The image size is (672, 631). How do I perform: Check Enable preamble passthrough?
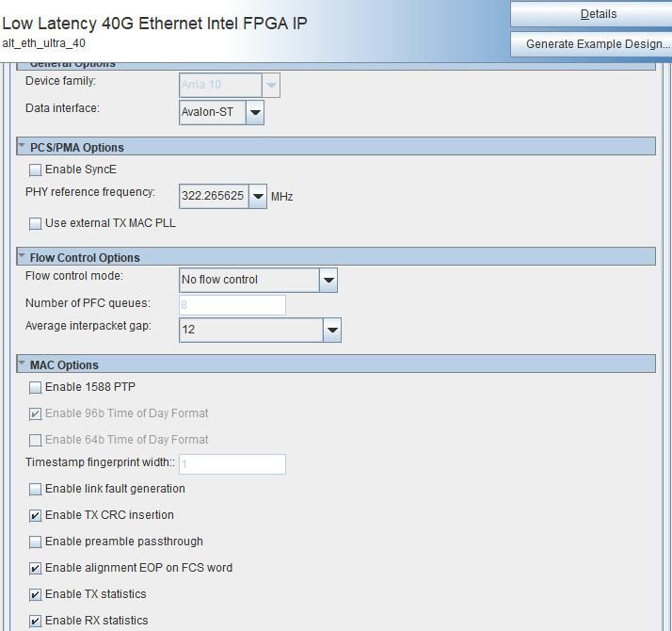pos(35,542)
